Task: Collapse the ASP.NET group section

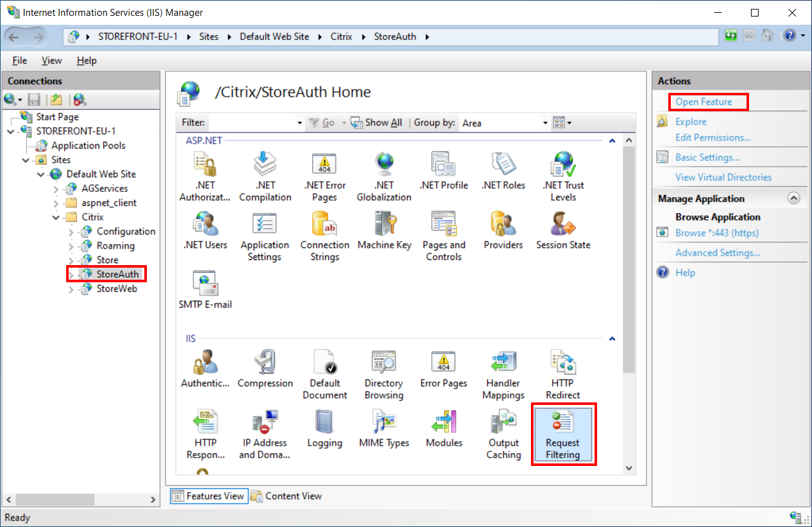Action: coord(612,140)
